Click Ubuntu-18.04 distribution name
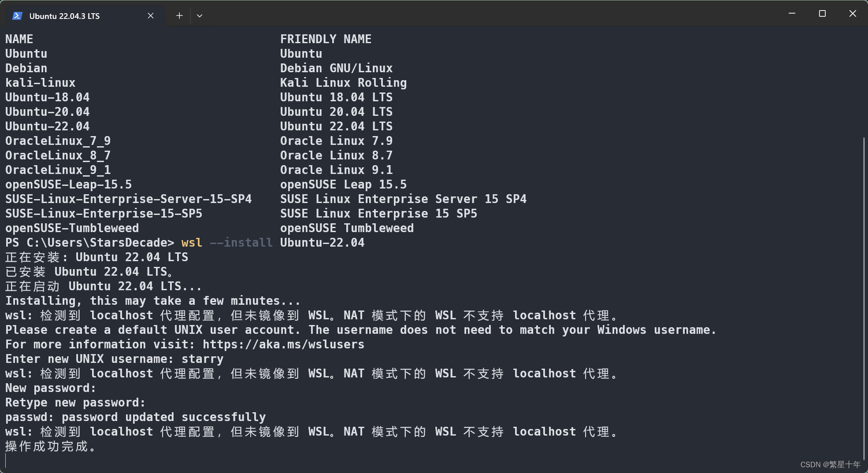Image resolution: width=868 pixels, height=473 pixels. click(x=48, y=97)
